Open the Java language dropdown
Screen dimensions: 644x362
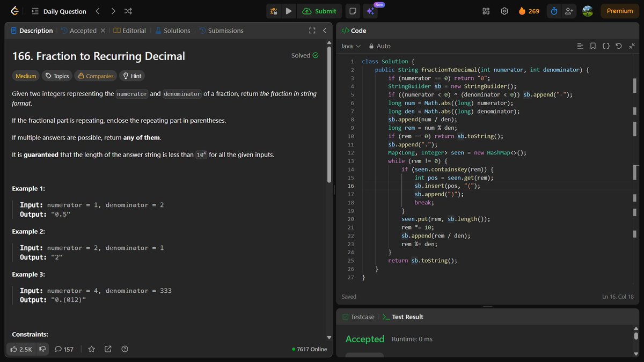(350, 46)
